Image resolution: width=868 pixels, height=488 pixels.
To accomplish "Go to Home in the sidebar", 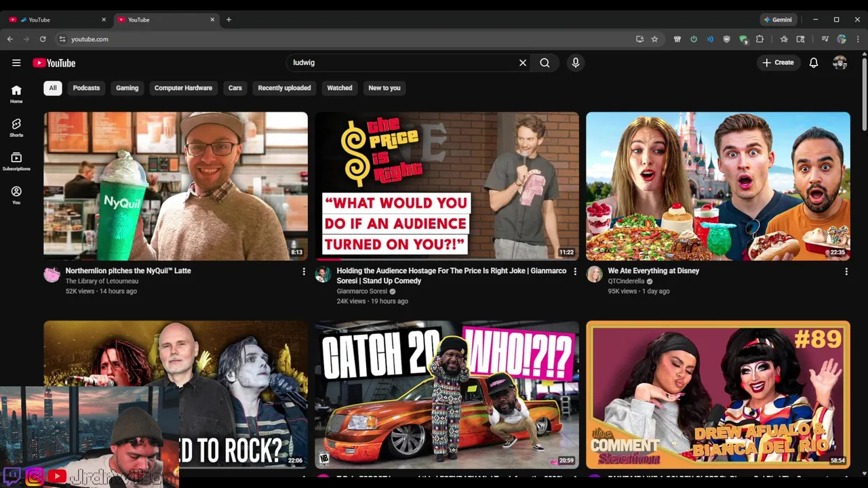I will tap(16, 94).
